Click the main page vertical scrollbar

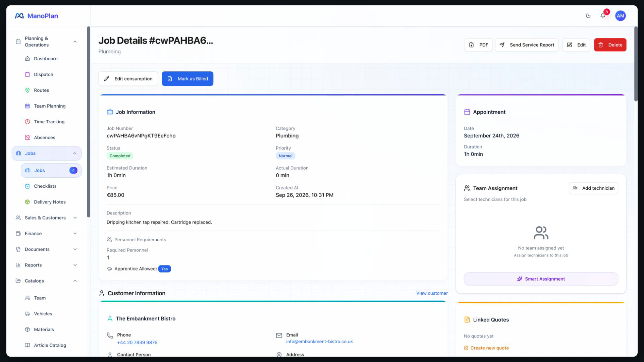[636, 64]
